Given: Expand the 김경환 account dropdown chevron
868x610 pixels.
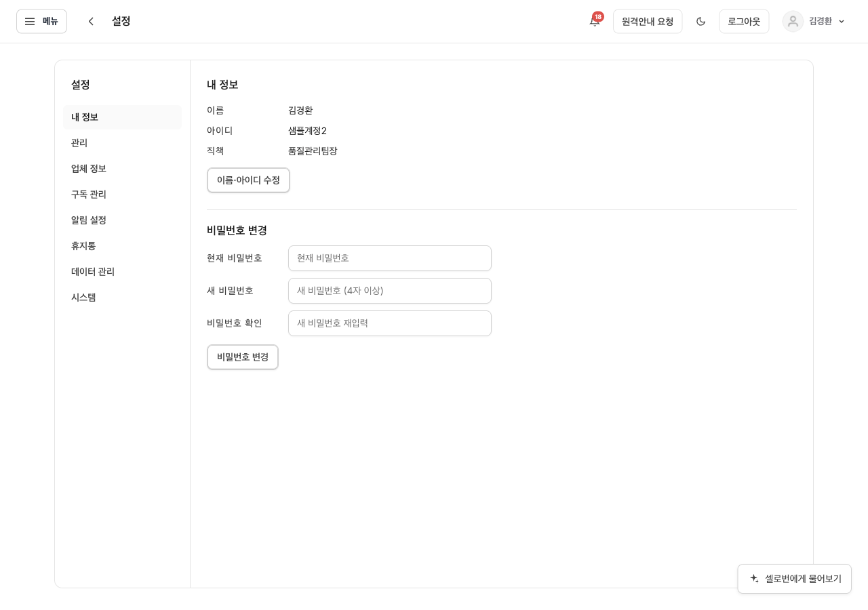Looking at the screenshot, I should 842,21.
